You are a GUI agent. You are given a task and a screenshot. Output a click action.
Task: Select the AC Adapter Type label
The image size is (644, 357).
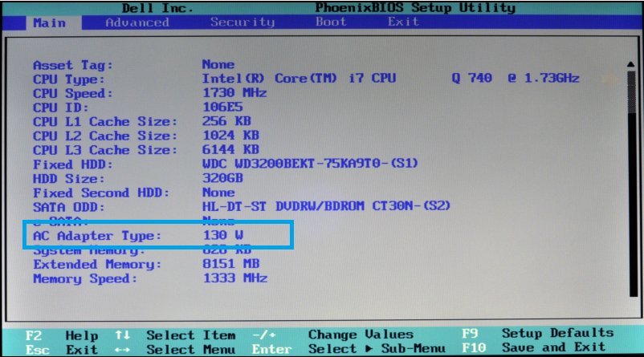[97, 236]
